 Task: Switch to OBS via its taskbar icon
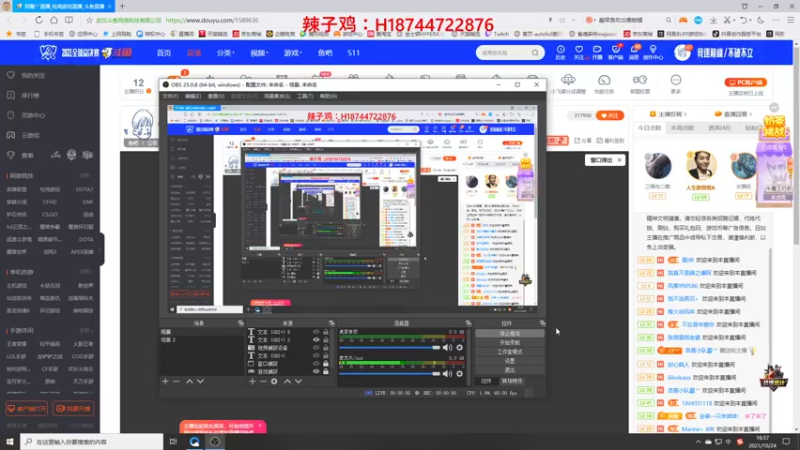click(x=215, y=441)
